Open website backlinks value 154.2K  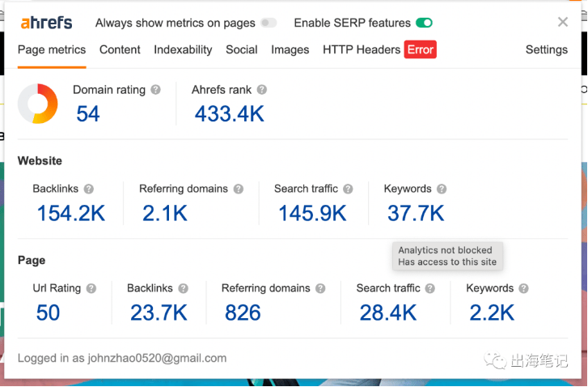click(71, 213)
